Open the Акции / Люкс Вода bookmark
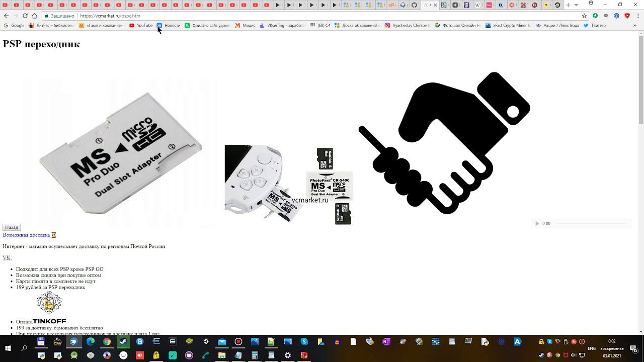 coord(557,25)
